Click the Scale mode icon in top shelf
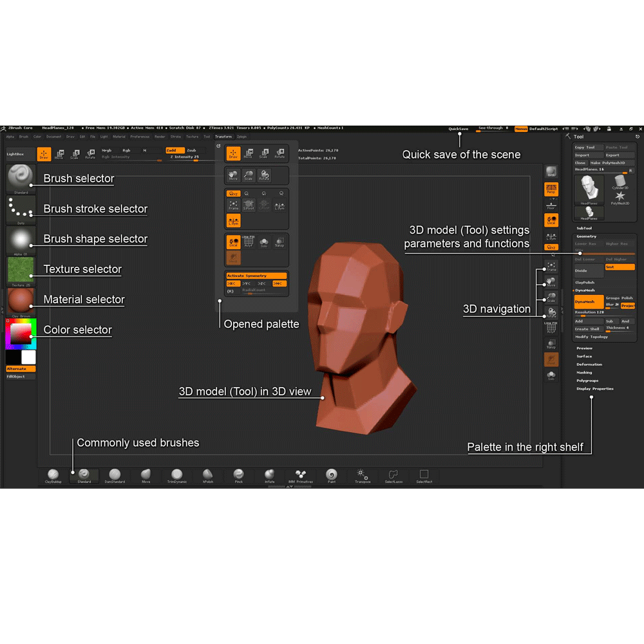The width and height of the screenshot is (644, 644). (75, 154)
